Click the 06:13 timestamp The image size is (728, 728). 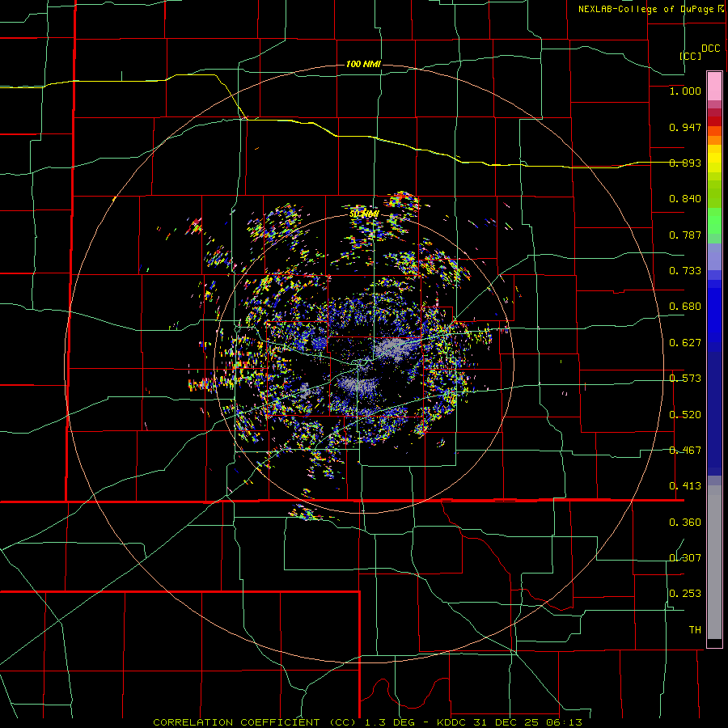pos(566,722)
